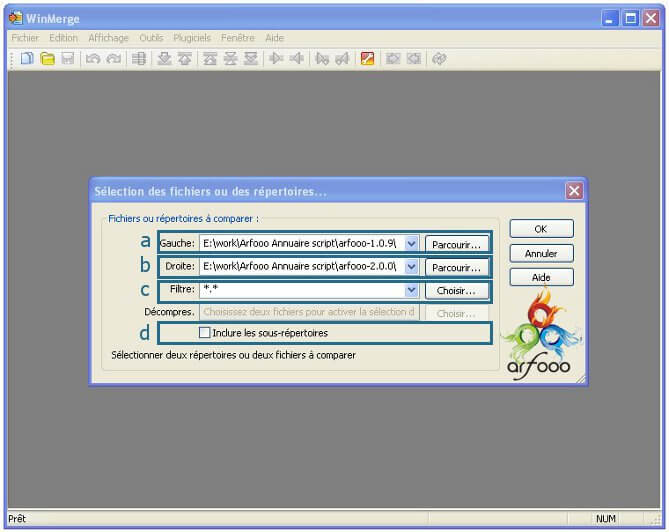Click the Redo toolbar icon
Image resolution: width=669 pixels, height=532 pixels.
[113, 59]
